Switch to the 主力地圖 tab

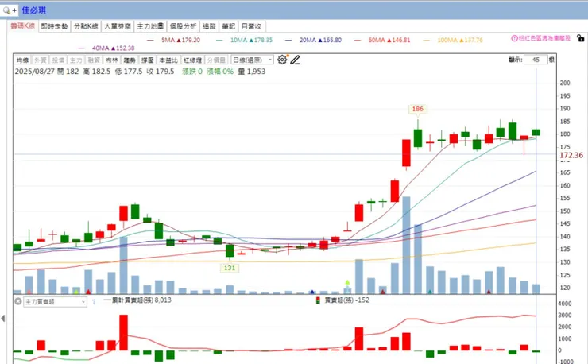click(150, 26)
